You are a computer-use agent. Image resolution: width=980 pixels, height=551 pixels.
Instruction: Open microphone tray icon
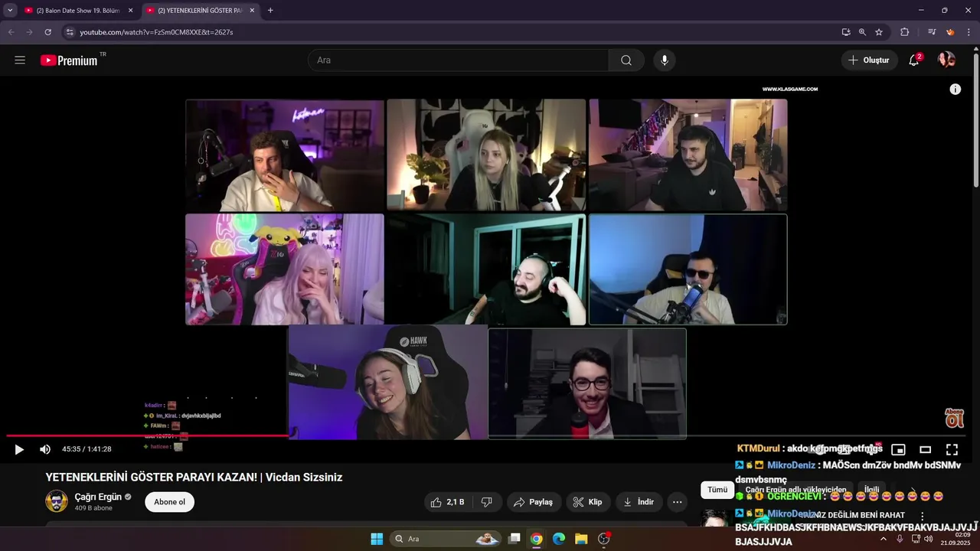(x=900, y=539)
